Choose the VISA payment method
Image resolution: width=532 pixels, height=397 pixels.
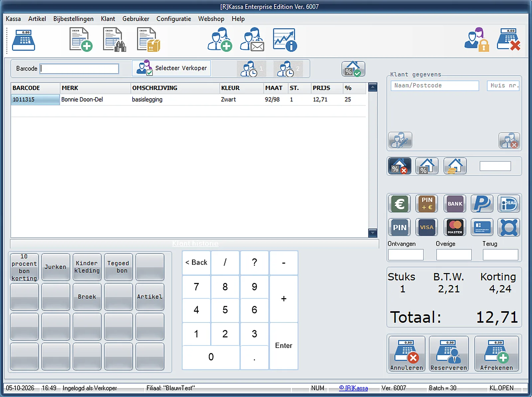427,227
